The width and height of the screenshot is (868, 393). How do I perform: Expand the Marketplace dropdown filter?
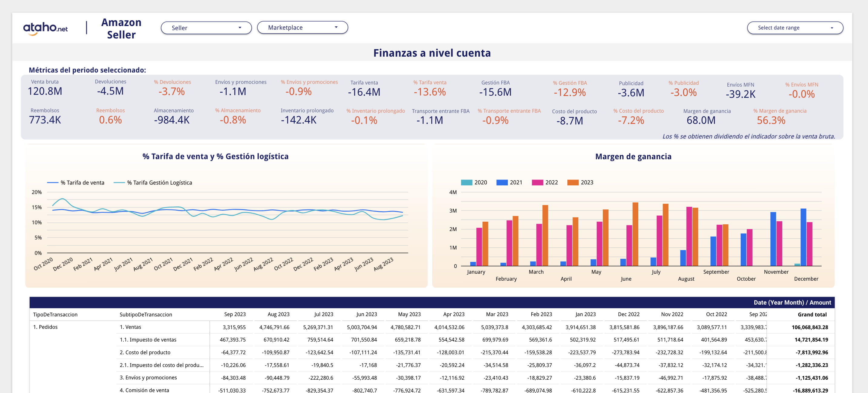pyautogui.click(x=302, y=28)
